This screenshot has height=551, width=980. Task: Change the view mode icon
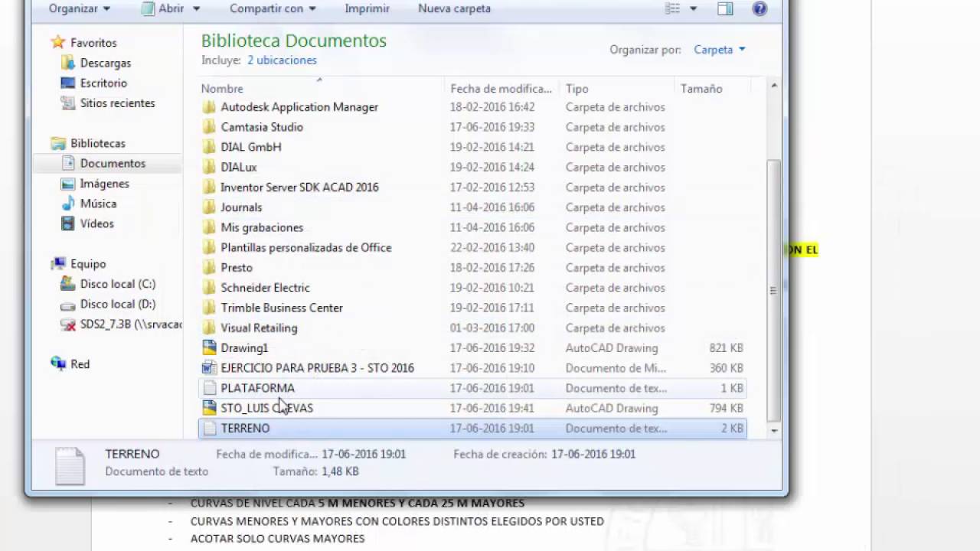point(672,8)
